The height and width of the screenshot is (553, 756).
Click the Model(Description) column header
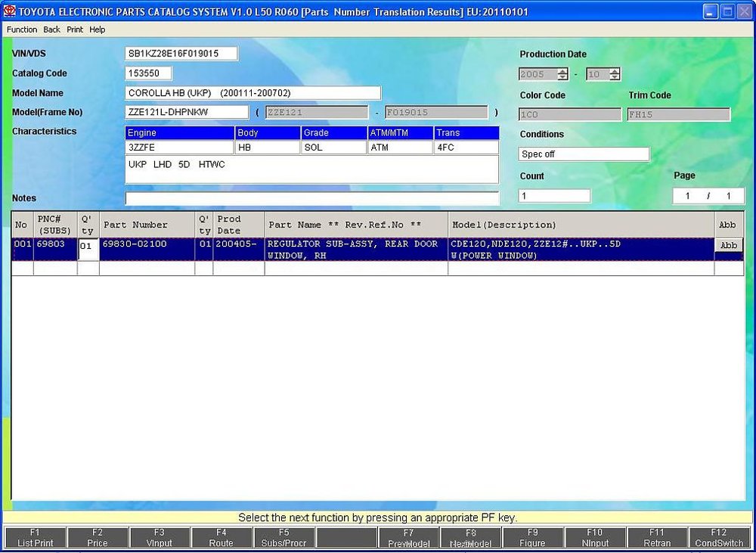[581, 225]
